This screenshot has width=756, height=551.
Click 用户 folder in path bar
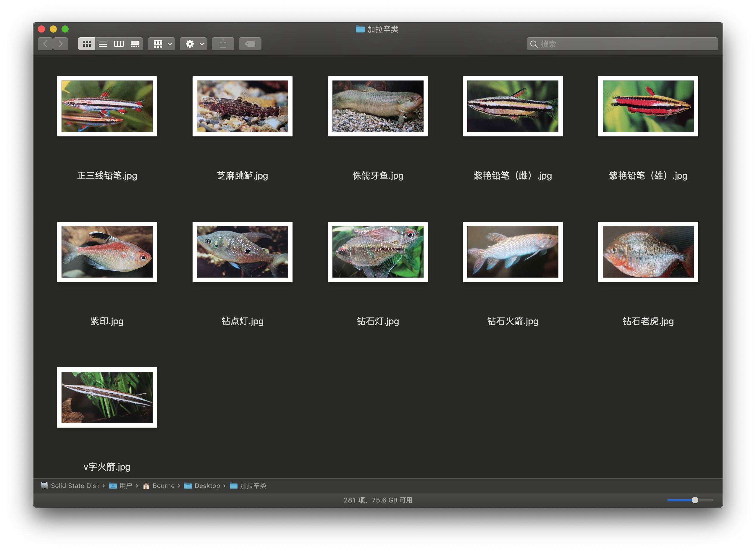click(121, 486)
